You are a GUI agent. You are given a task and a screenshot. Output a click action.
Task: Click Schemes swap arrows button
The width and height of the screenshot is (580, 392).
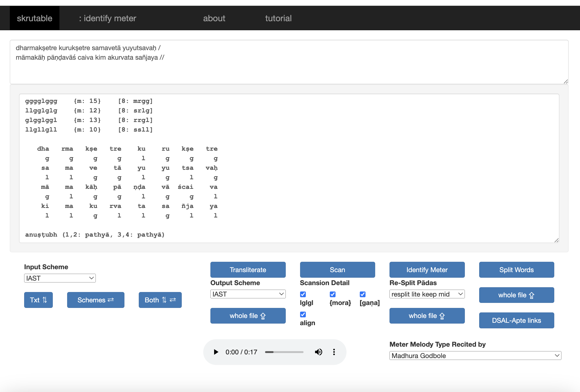pos(96,300)
